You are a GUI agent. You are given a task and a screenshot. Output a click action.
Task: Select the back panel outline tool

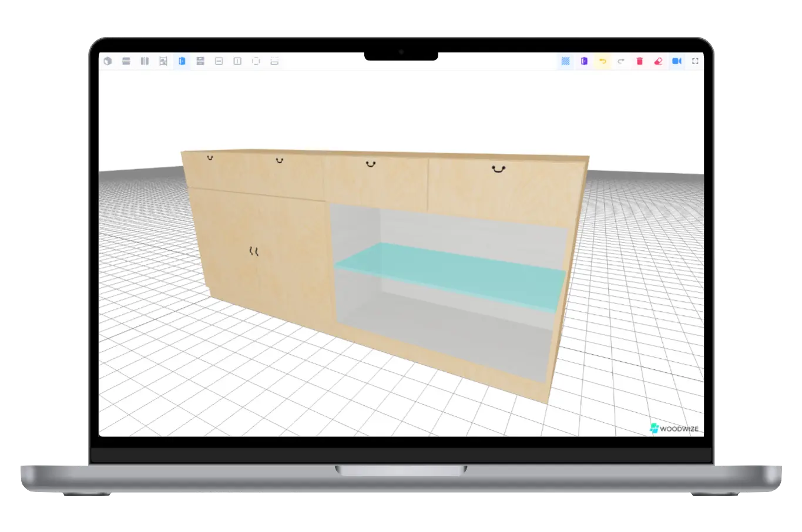255,61
